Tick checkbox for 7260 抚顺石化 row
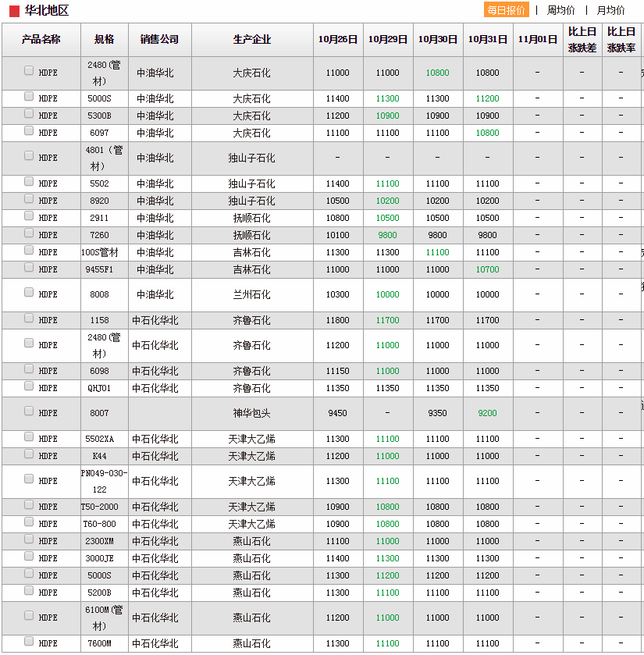Image resolution: width=644 pixels, height=655 pixels. pyautogui.click(x=29, y=233)
